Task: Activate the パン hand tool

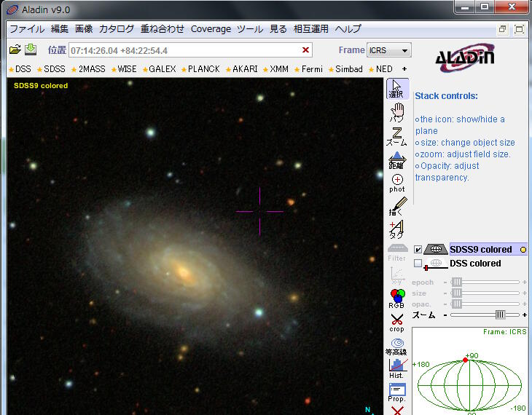Action: point(397,112)
